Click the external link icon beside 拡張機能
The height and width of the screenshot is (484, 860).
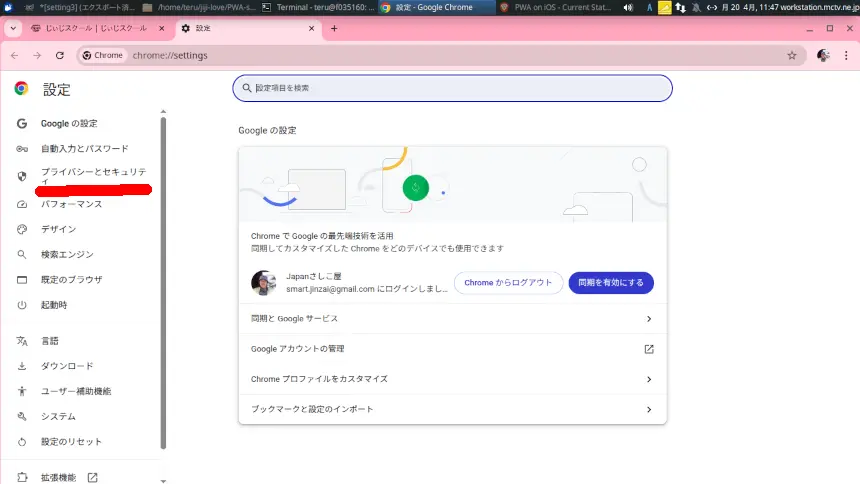(x=93, y=477)
